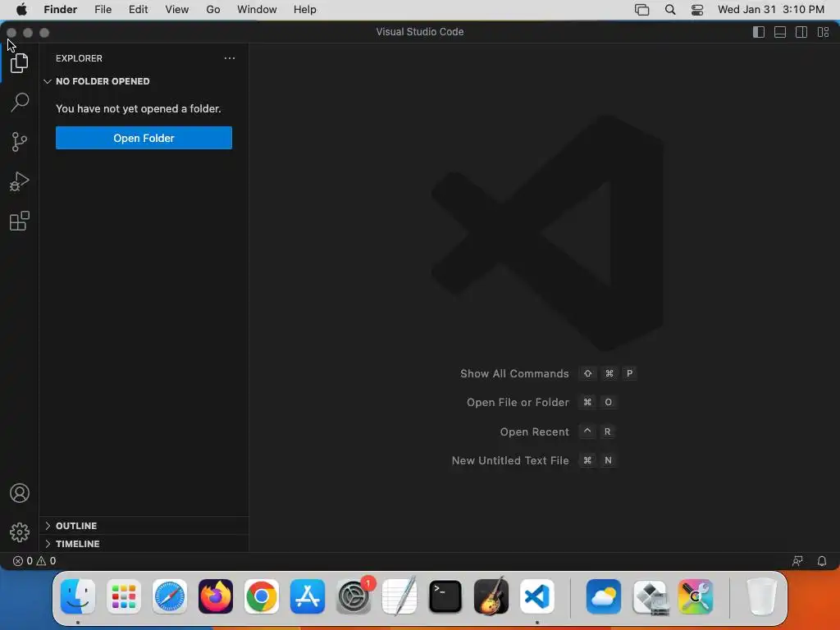Click the feedback icon in status bar
This screenshot has height=630, width=840.
tap(797, 561)
